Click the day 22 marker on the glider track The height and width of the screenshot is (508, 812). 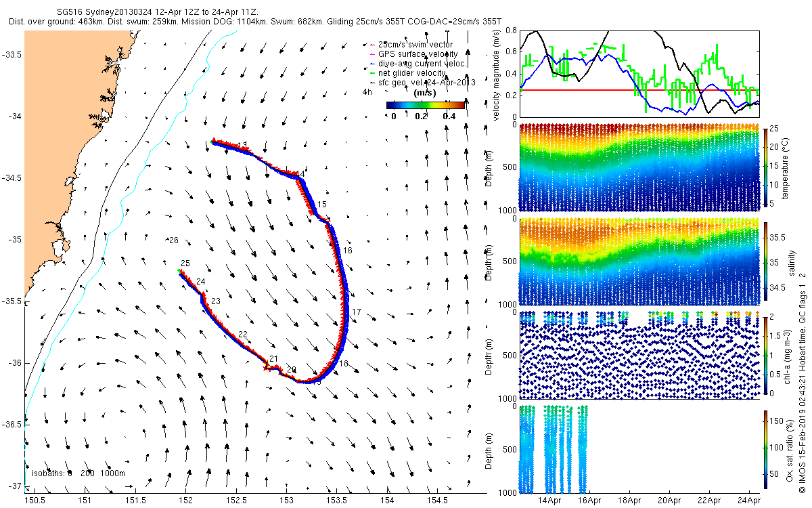(x=242, y=335)
